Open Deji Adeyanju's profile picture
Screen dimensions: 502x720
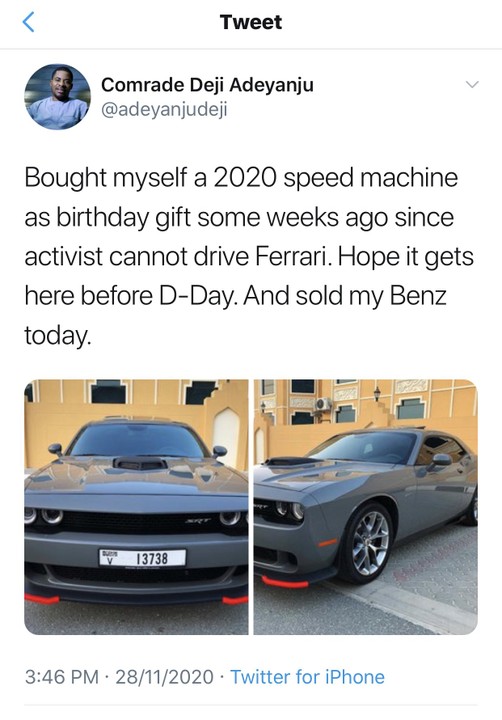pos(57,97)
